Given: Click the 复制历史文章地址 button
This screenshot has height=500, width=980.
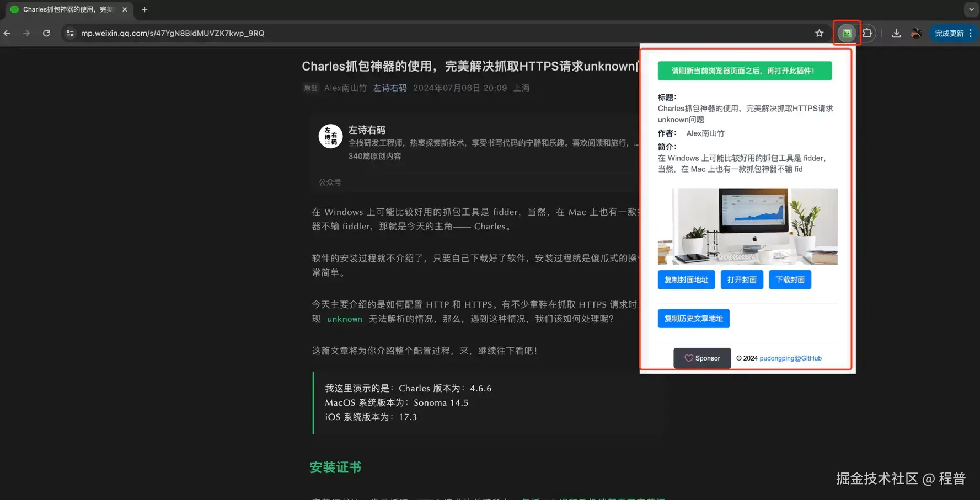Looking at the screenshot, I should point(693,318).
